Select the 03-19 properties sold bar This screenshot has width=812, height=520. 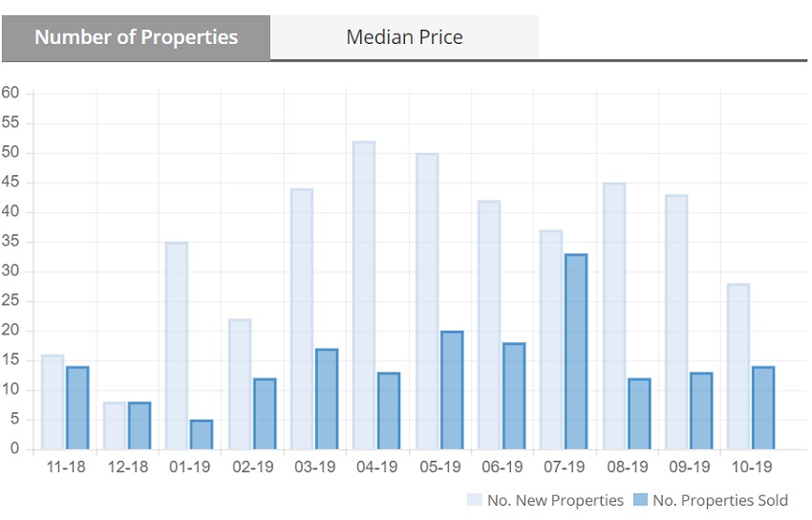click(326, 400)
